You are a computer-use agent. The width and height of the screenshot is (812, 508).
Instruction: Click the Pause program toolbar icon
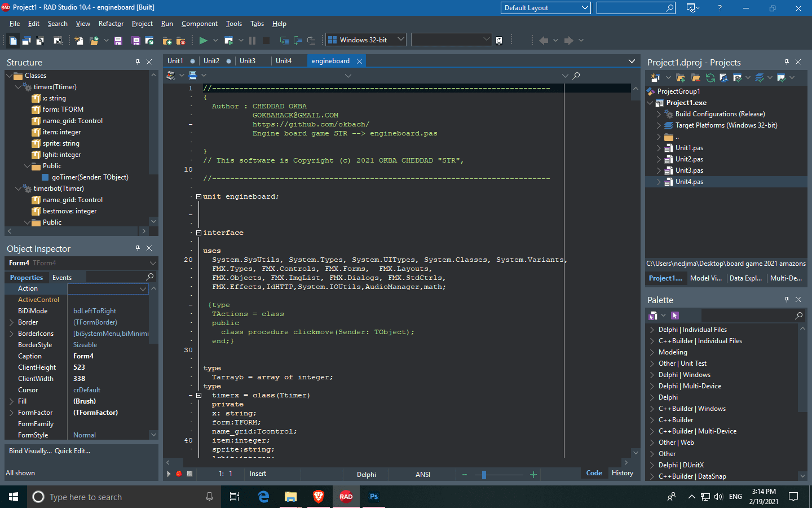[x=252, y=41]
